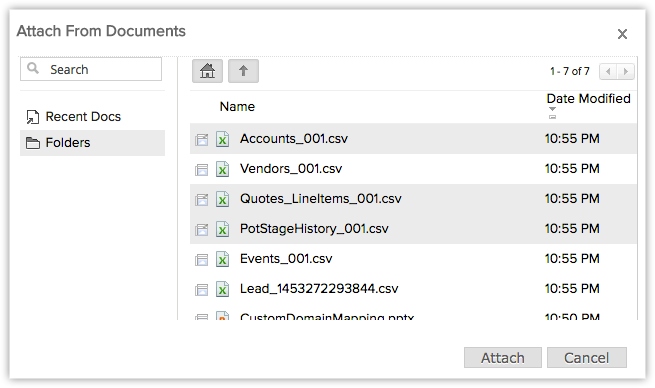655x388 pixels.
Task: Click spreadsheet icon of Accounts_001.csv
Action: click(x=222, y=139)
